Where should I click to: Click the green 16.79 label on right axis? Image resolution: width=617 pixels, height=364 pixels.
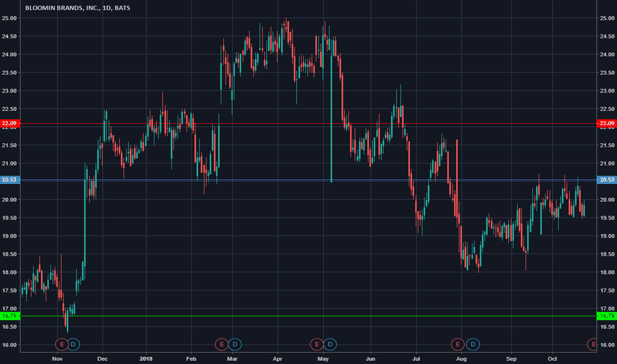(x=607, y=316)
